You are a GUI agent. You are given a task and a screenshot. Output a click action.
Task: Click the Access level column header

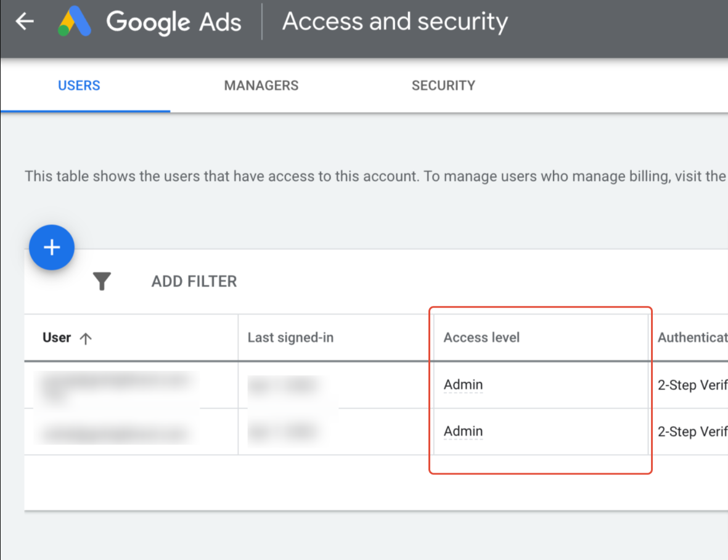481,338
